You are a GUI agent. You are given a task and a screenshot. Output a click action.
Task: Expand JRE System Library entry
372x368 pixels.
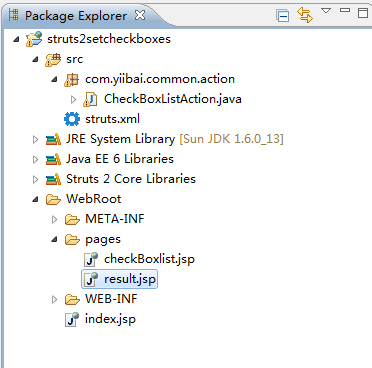[x=35, y=139]
